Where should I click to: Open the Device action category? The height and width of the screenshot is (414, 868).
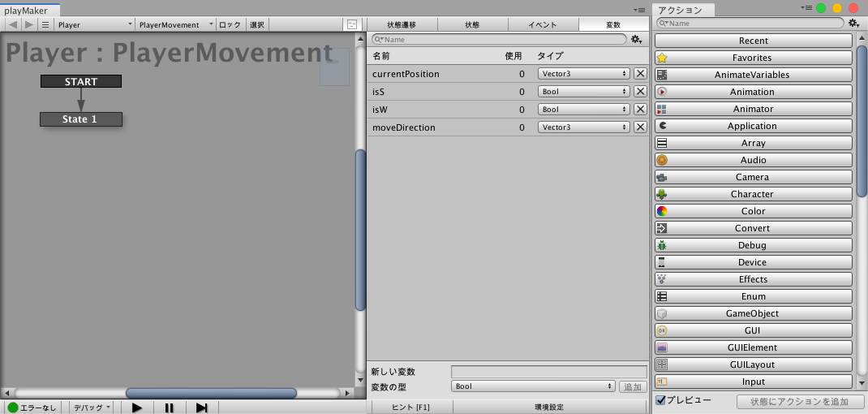(x=754, y=262)
